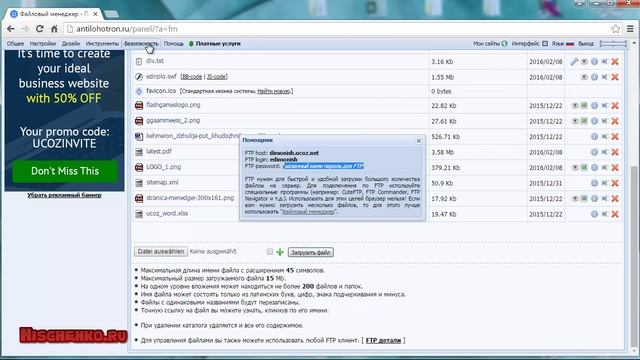640x360 pixels.
Task: Delete stranica-menedger-300x161.png with the red X
Action: click(615, 199)
